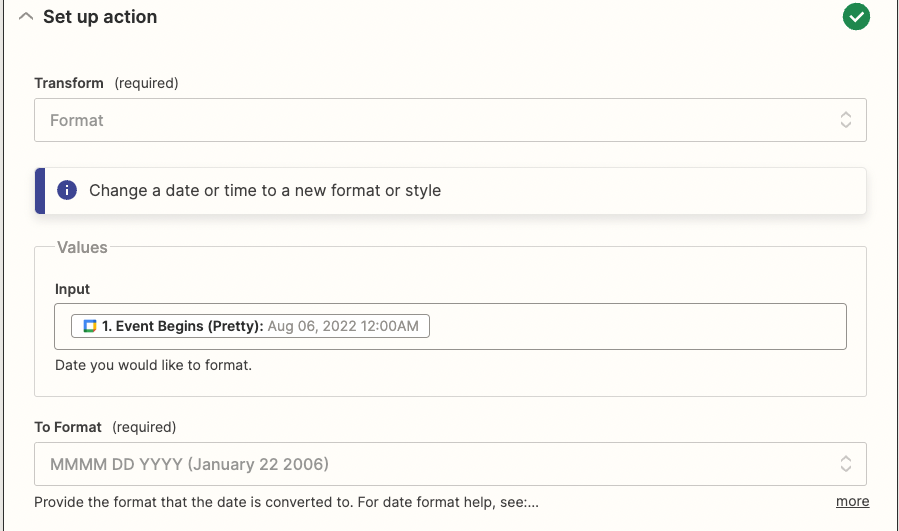Click the Google Calendar icon in input pill
This screenshot has width=899, height=531.
[90, 326]
